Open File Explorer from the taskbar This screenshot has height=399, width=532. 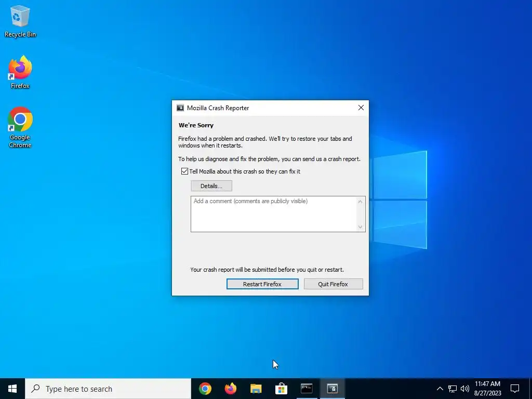(x=256, y=389)
